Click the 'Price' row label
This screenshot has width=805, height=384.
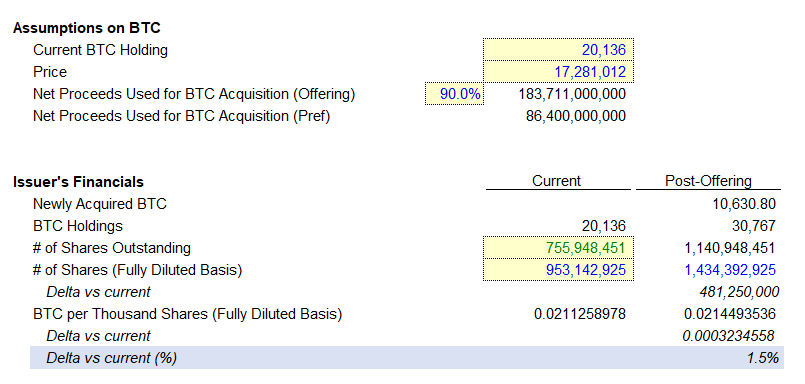pyautogui.click(x=50, y=72)
